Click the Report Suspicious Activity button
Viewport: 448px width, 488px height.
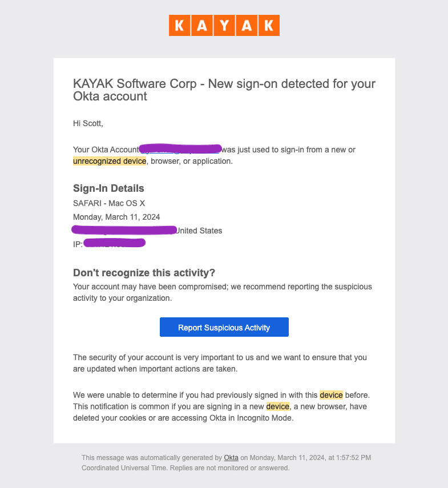[x=224, y=327]
